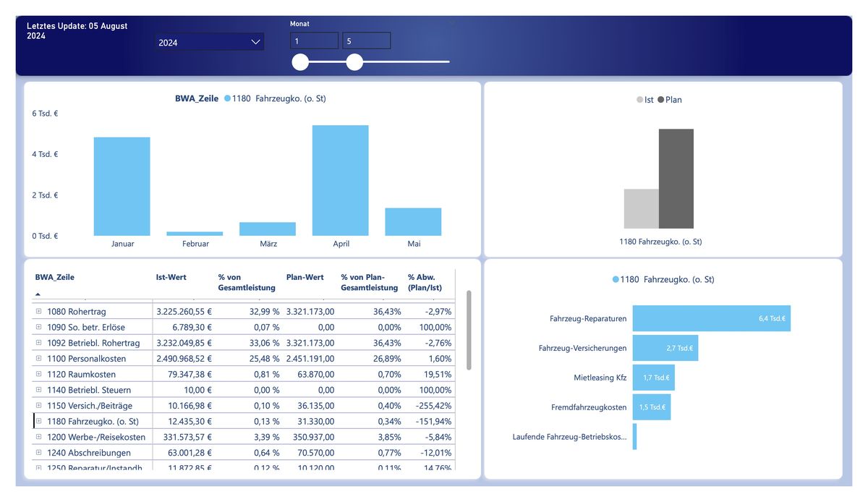Viewport: 868px width, 502px height.
Task: Expand the 1200 Werbe-/Reisekosten row
Action: click(39, 437)
